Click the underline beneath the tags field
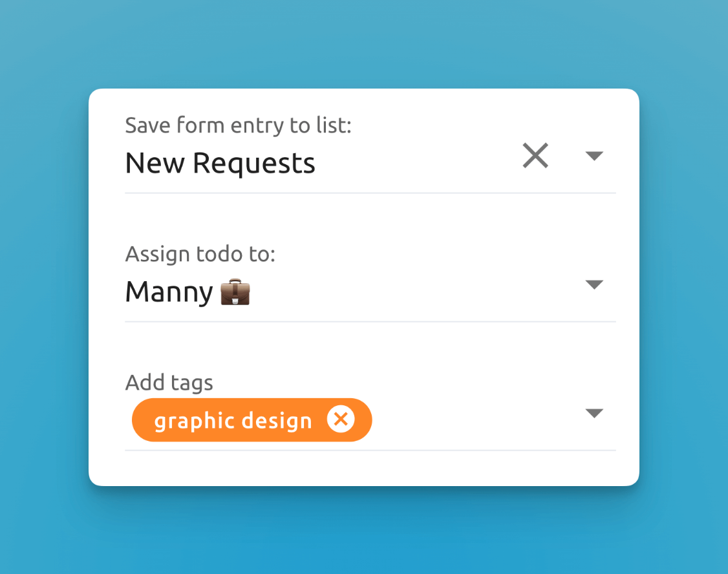 370,450
